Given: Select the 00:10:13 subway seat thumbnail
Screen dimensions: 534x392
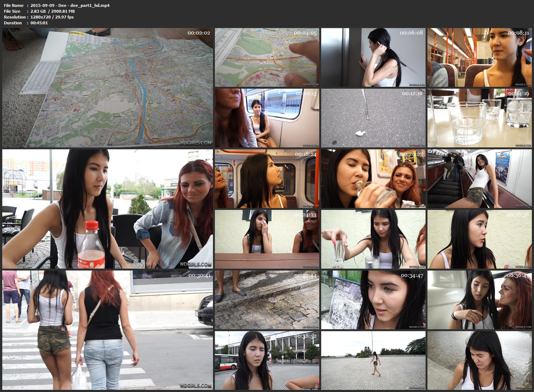Looking at the screenshot, I should 267,118.
